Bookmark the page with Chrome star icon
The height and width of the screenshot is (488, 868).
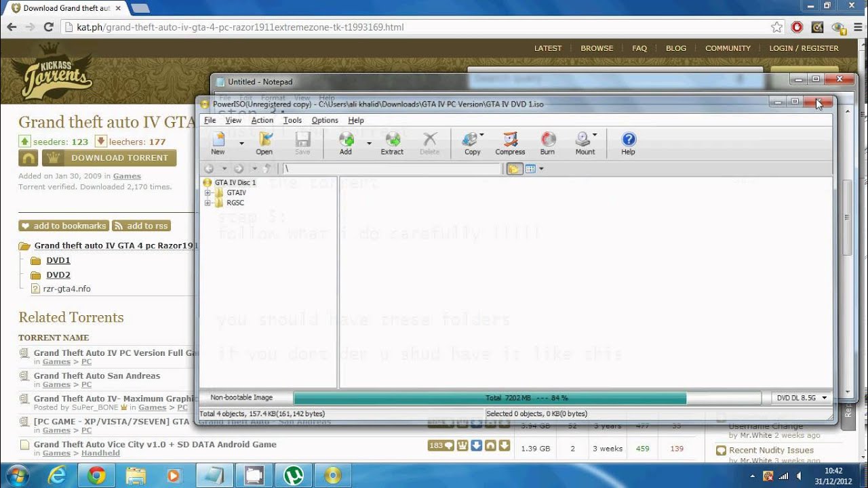coord(777,27)
